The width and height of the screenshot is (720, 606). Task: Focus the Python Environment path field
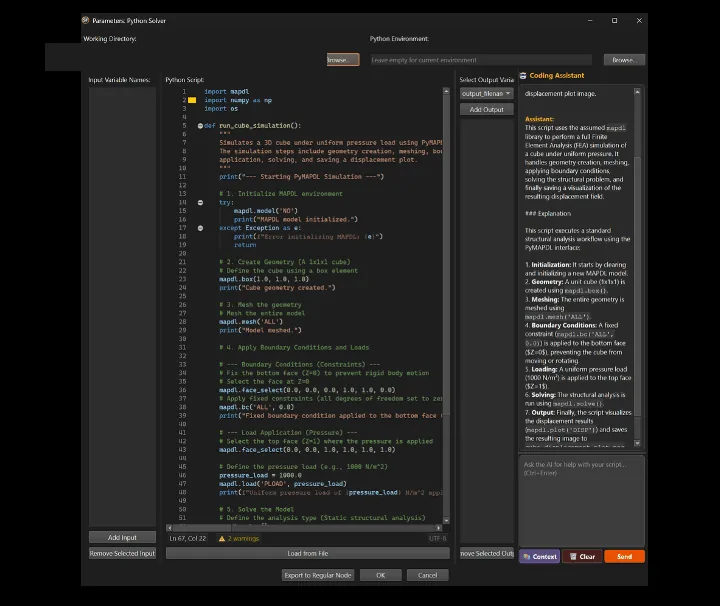pos(481,60)
